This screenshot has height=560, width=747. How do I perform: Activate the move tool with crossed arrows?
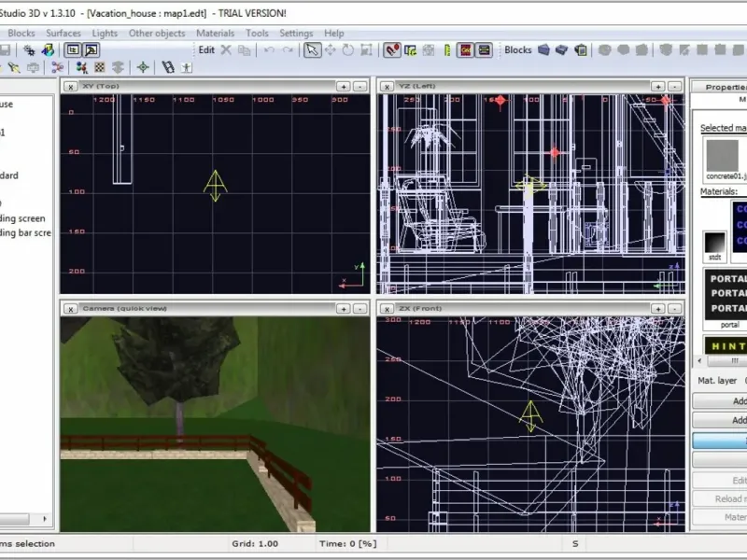330,50
